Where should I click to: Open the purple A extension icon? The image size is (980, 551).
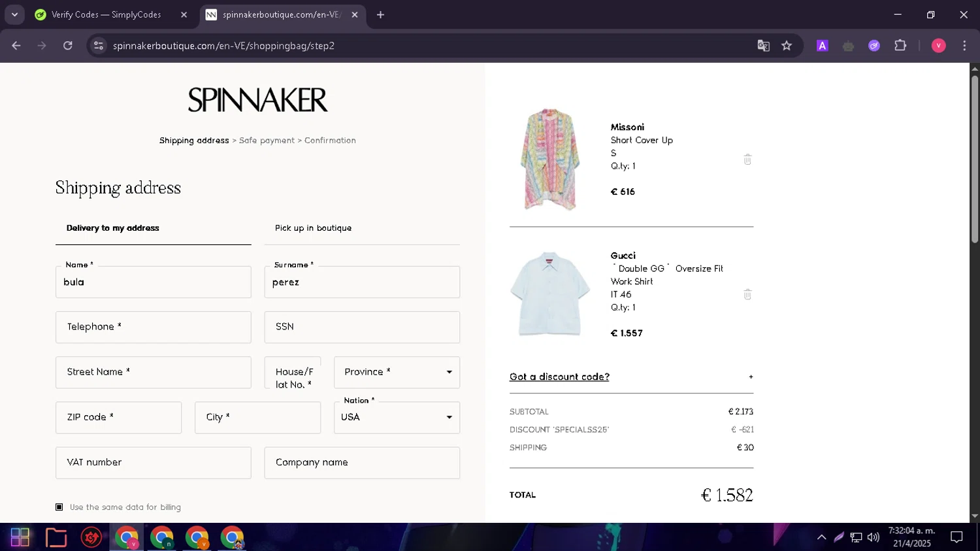point(823,46)
